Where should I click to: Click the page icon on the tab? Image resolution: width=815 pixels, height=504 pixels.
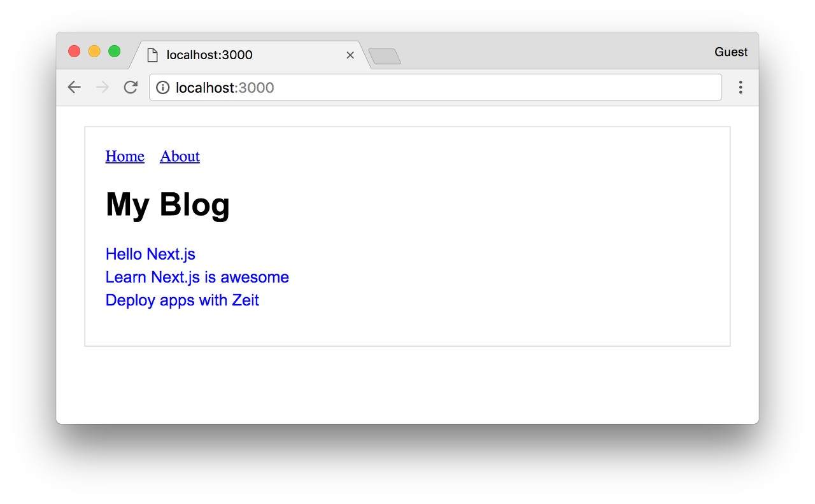click(152, 55)
